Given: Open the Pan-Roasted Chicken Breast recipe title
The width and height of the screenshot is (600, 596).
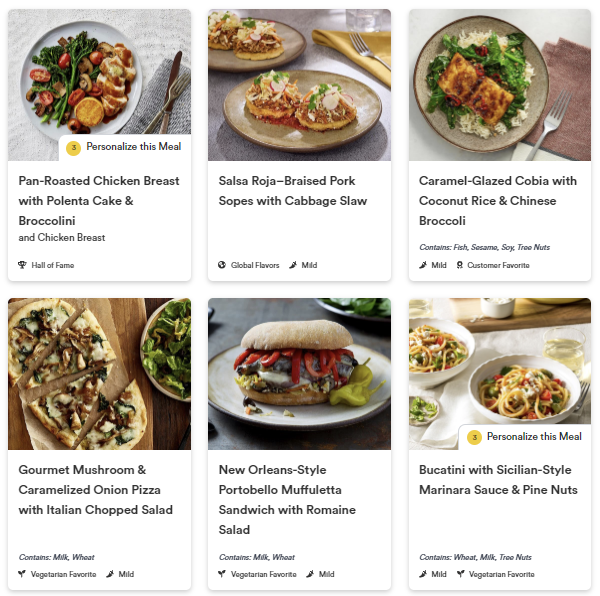Looking at the screenshot, I should click(x=99, y=200).
